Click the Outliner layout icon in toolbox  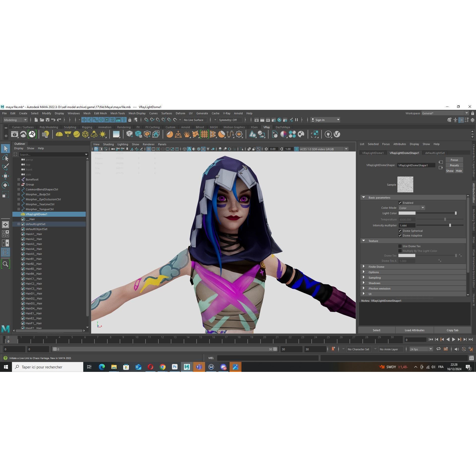coord(5,252)
